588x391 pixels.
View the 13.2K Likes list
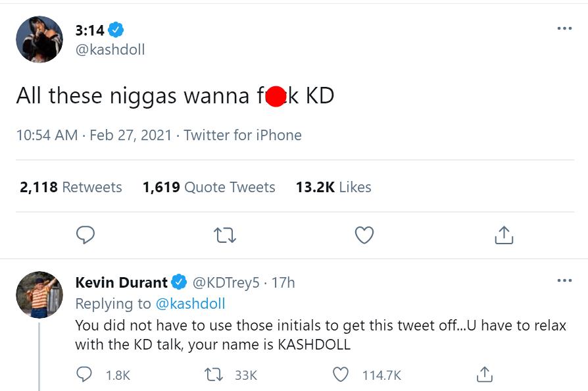tap(333, 188)
